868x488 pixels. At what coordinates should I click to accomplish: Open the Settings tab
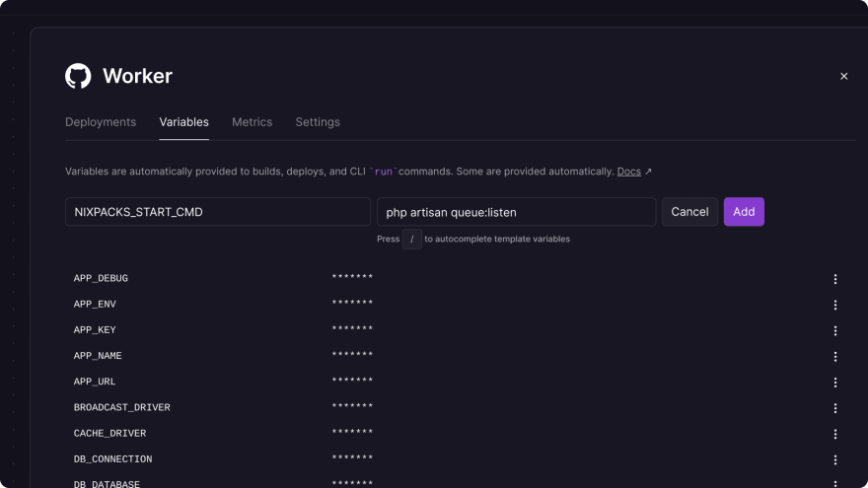tap(318, 122)
